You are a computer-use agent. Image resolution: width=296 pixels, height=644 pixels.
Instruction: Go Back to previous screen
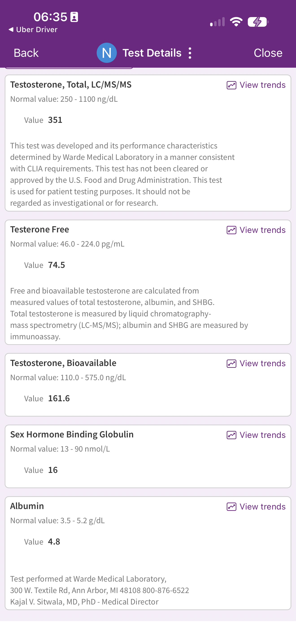pos(26,53)
